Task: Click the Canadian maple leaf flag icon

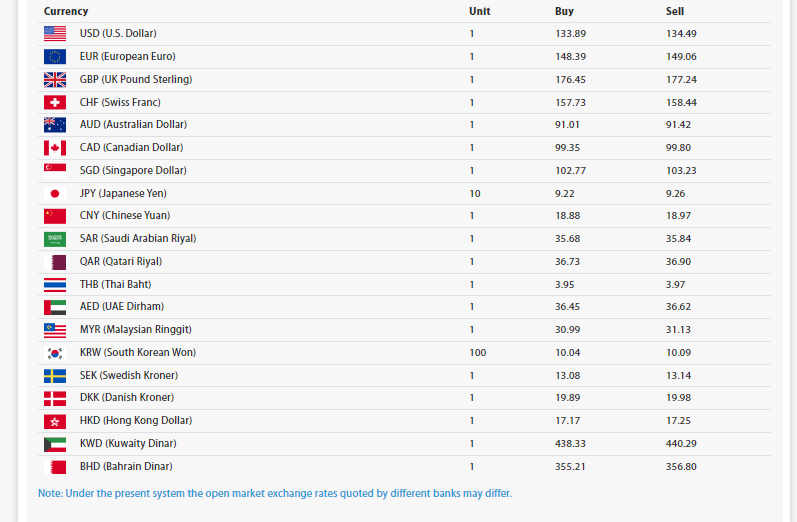Action: coord(55,147)
